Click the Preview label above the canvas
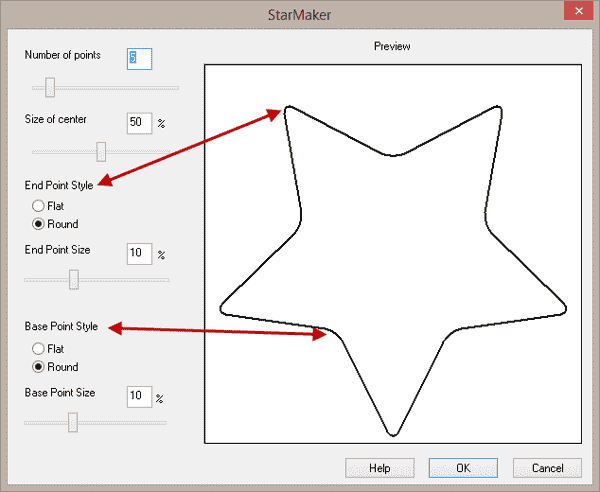The width and height of the screenshot is (600, 492). click(x=391, y=47)
